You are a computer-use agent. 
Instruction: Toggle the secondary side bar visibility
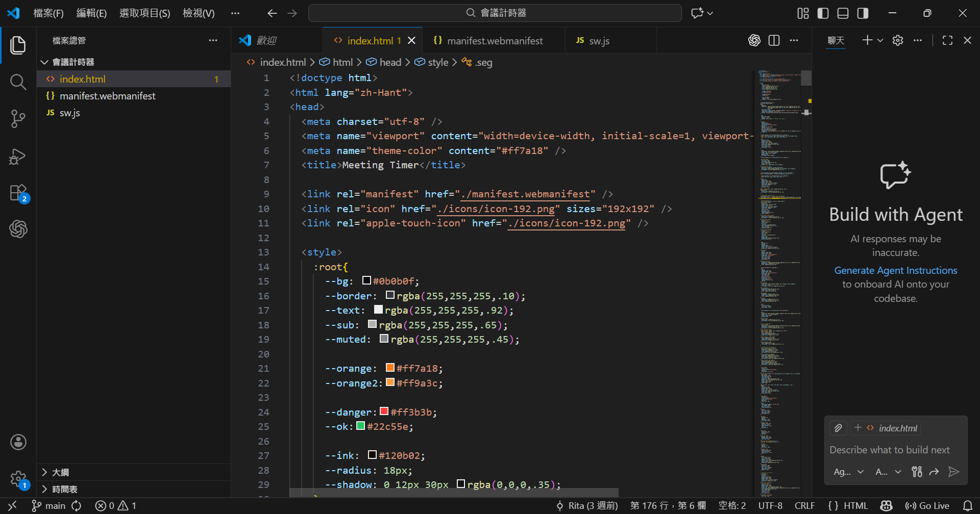click(x=863, y=13)
